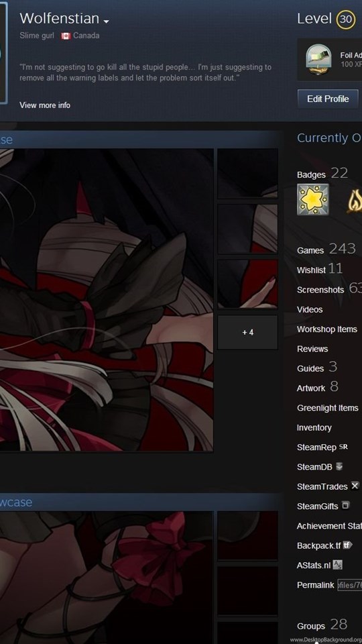Open the Artwork 8 link

click(x=317, y=387)
